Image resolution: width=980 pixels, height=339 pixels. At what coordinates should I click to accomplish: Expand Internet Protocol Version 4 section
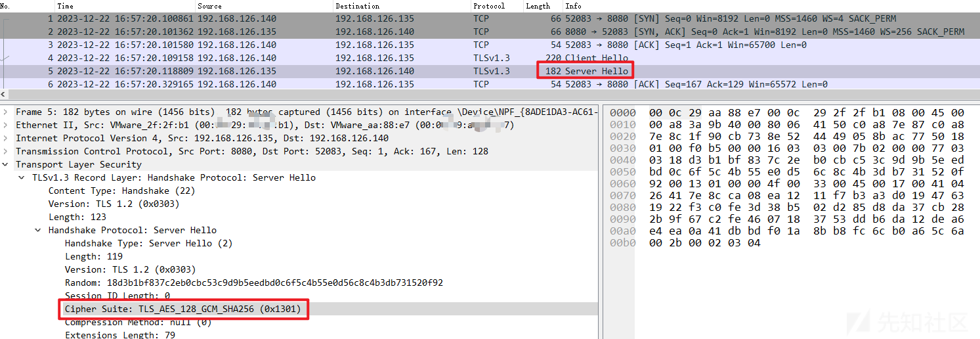pyautogui.click(x=6, y=139)
